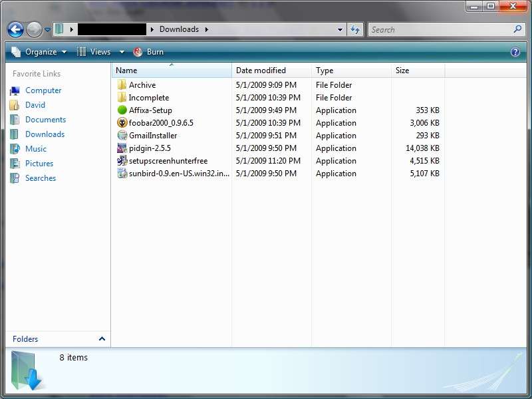Sort by Size column header

pyautogui.click(x=418, y=70)
